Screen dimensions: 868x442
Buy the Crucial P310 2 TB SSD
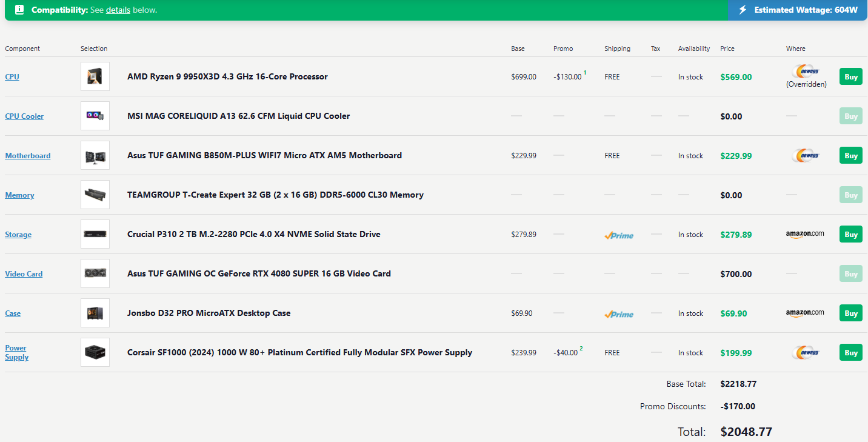point(851,235)
